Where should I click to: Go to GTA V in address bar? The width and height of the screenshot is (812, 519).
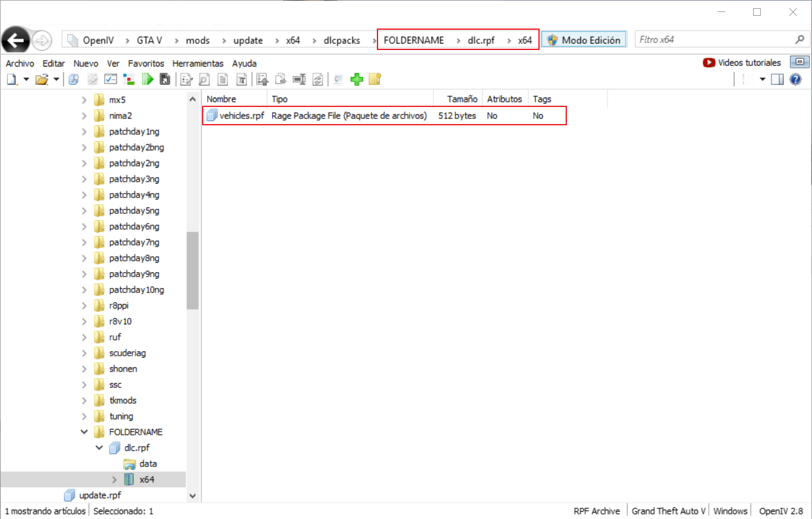point(149,40)
